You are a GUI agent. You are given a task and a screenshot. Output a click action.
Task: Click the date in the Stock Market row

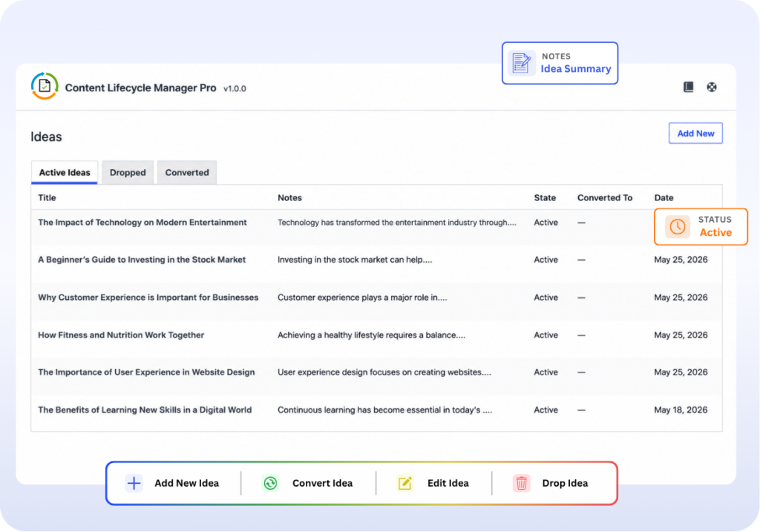pyautogui.click(x=681, y=260)
